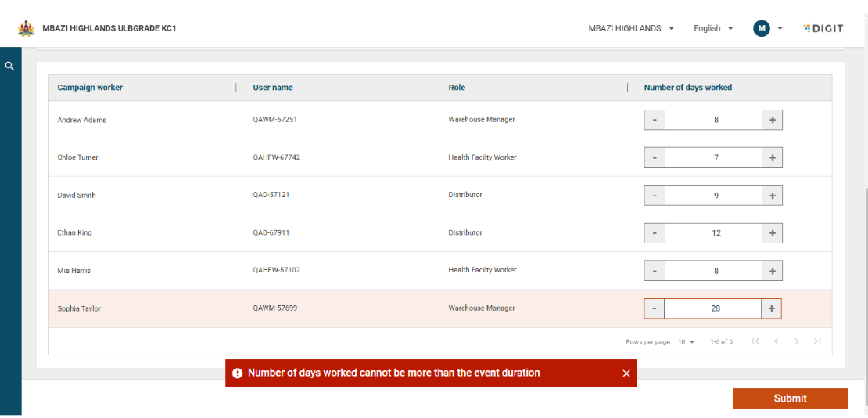This screenshot has width=868, height=418.
Task: Decrease days worked for Sophia Taylor
Action: click(x=655, y=308)
